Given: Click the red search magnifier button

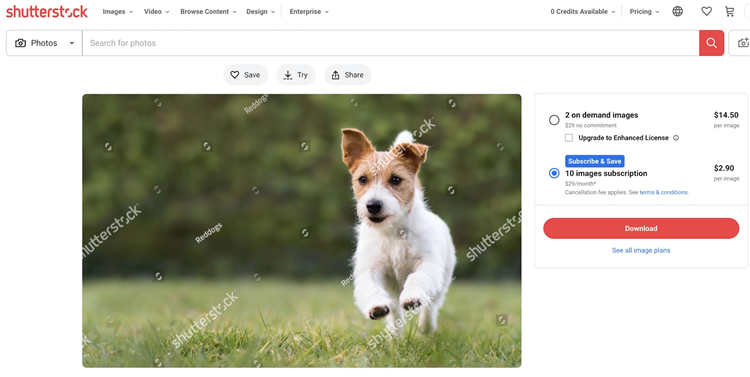Looking at the screenshot, I should 711,43.
